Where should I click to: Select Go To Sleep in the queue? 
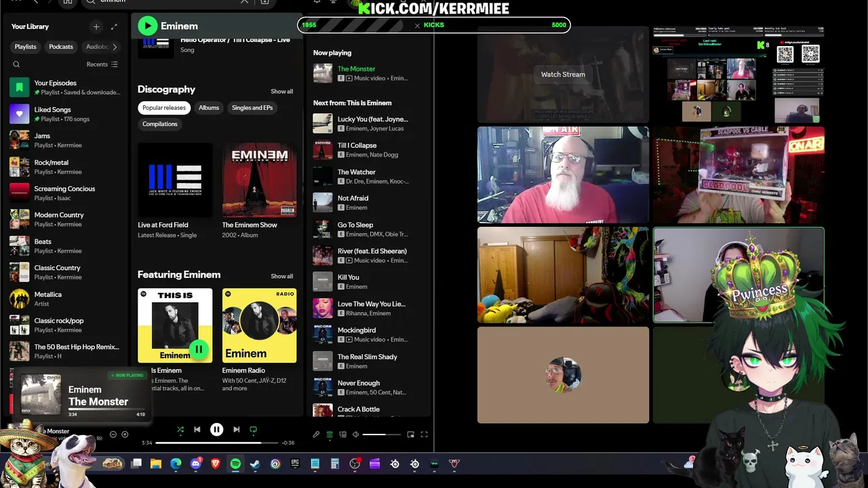pos(370,229)
